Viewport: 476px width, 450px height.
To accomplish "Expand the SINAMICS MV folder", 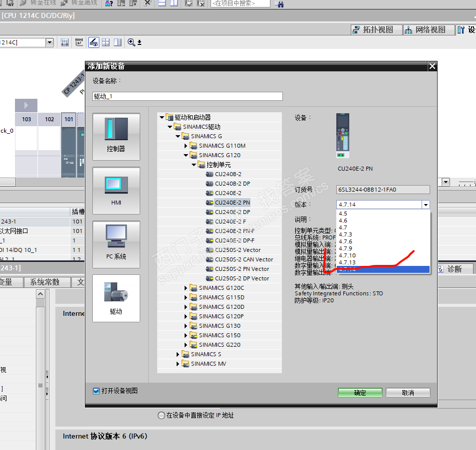I will tap(178, 364).
